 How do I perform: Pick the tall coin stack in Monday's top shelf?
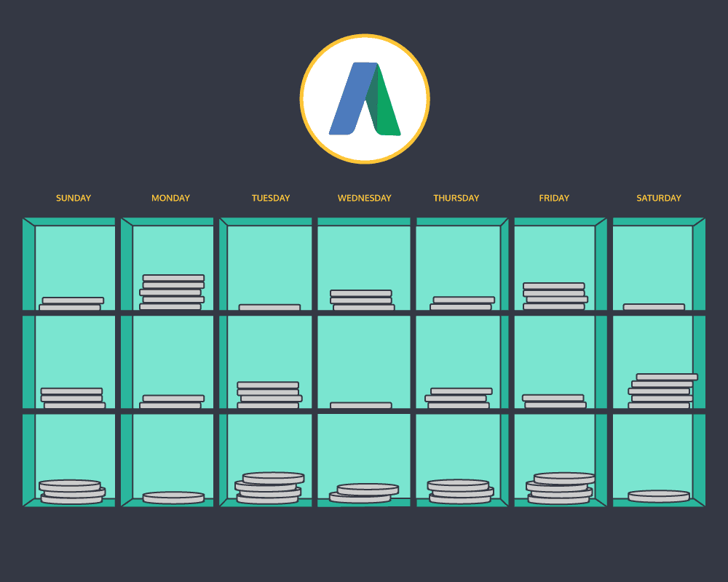(172, 292)
